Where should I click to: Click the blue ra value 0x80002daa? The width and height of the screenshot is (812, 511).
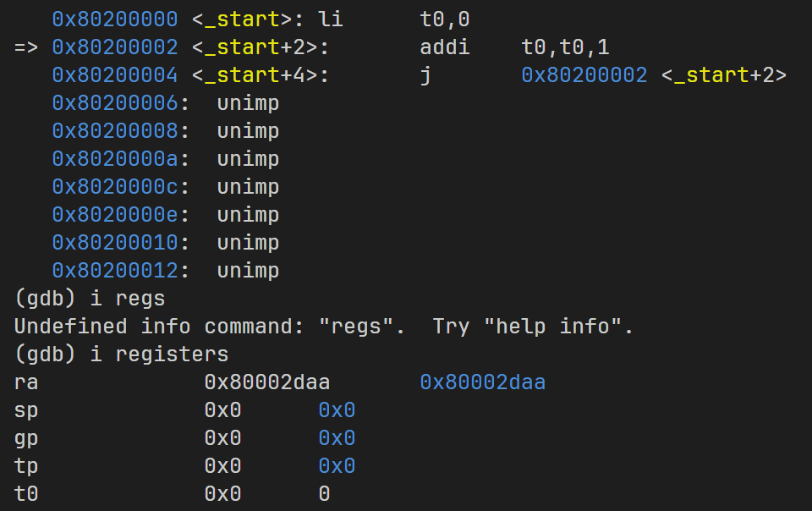[482, 382]
